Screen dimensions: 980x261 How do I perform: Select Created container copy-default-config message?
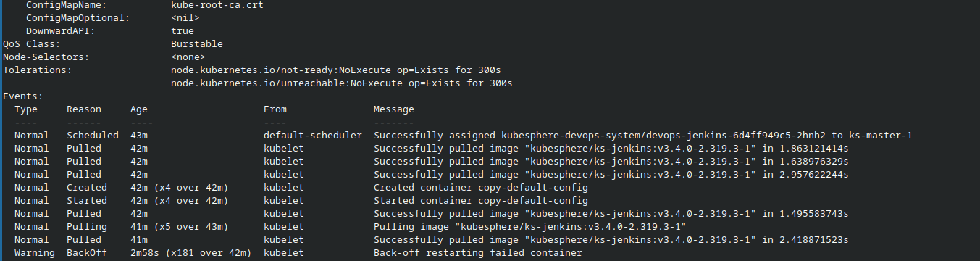pos(481,188)
